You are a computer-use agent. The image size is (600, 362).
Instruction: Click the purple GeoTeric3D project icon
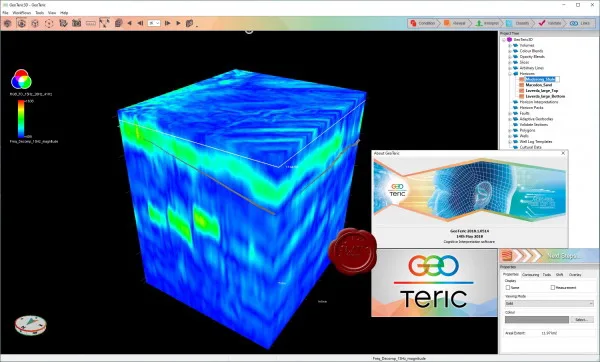click(509, 40)
